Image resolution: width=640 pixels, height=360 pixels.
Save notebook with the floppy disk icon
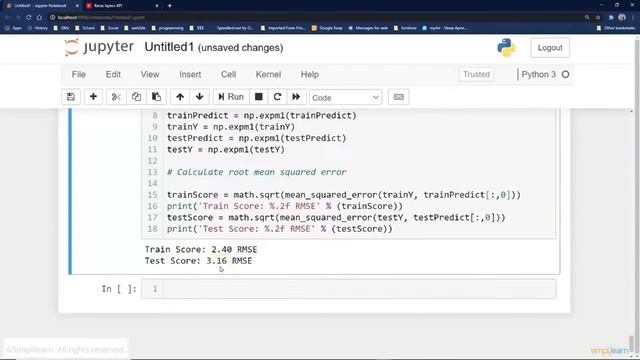point(71,97)
